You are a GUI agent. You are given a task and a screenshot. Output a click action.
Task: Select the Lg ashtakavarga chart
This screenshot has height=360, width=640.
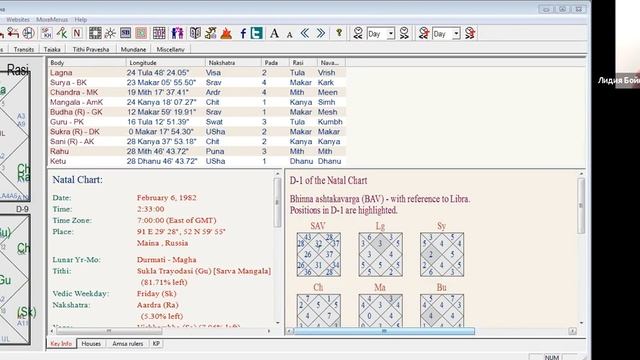(x=380, y=255)
